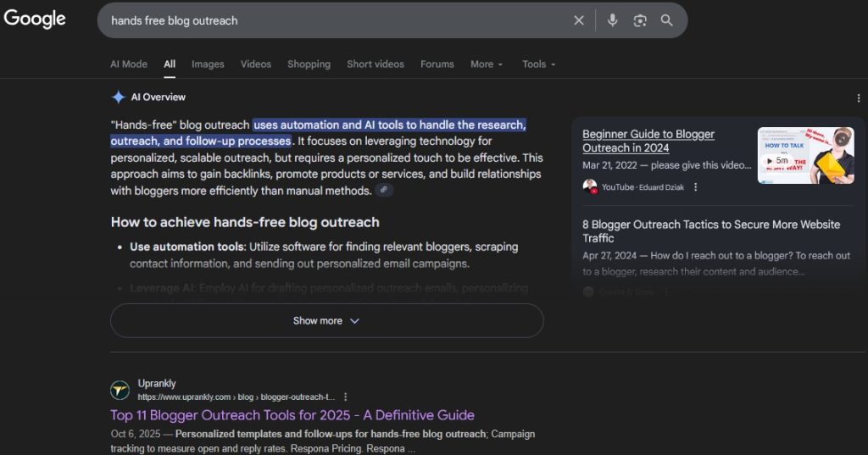The height and width of the screenshot is (455, 868).
Task: Open the Short videos tab
Action: (x=376, y=64)
